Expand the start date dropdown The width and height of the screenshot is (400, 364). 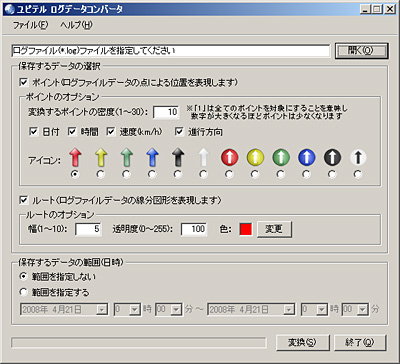coord(101,310)
